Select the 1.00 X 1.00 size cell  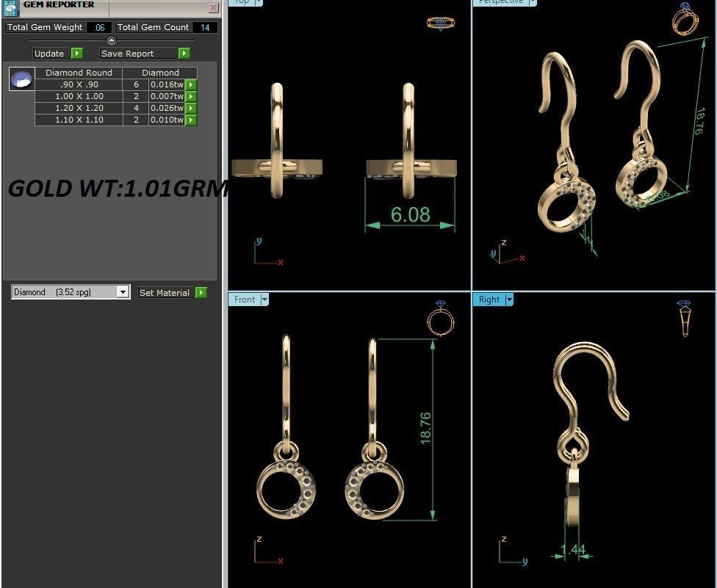click(79, 96)
